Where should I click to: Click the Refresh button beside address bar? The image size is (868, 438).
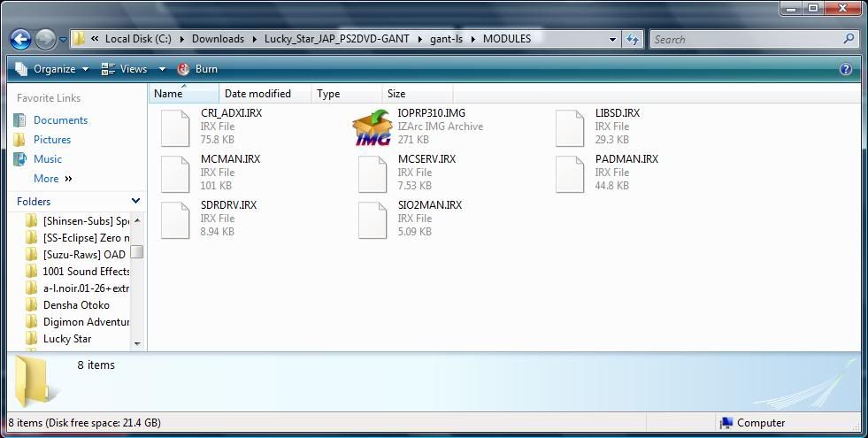coord(632,39)
